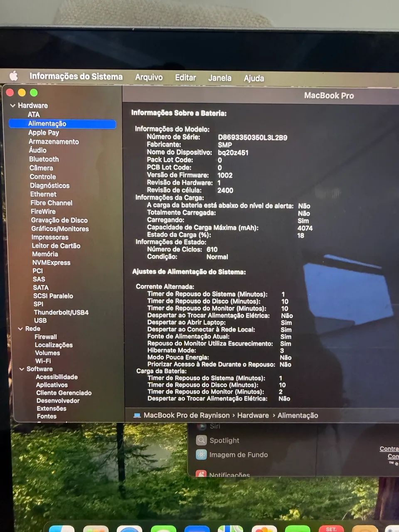Select Ethernet in the sidebar
The height and width of the screenshot is (532, 399).
[43, 194]
